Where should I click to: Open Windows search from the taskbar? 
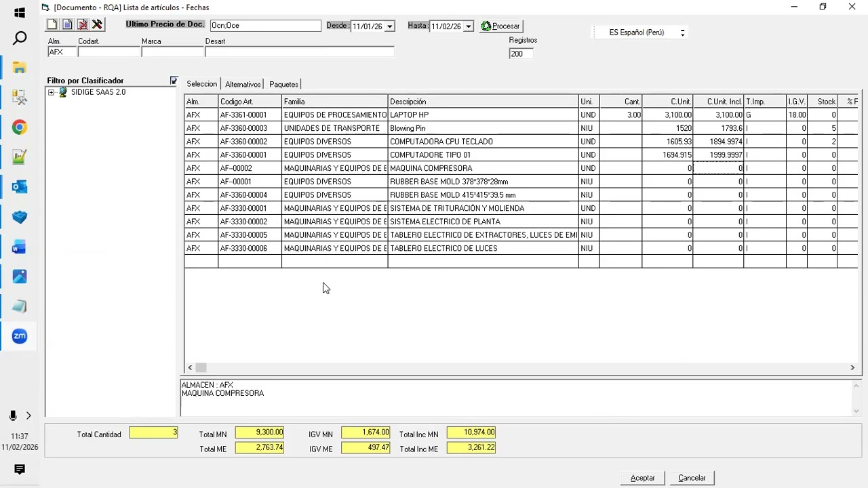pyautogui.click(x=20, y=38)
